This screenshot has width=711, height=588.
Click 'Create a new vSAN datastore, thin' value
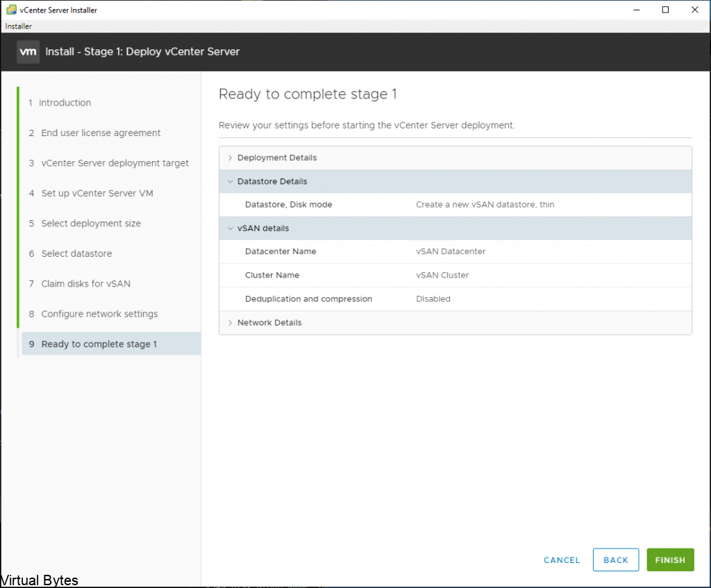pos(485,205)
